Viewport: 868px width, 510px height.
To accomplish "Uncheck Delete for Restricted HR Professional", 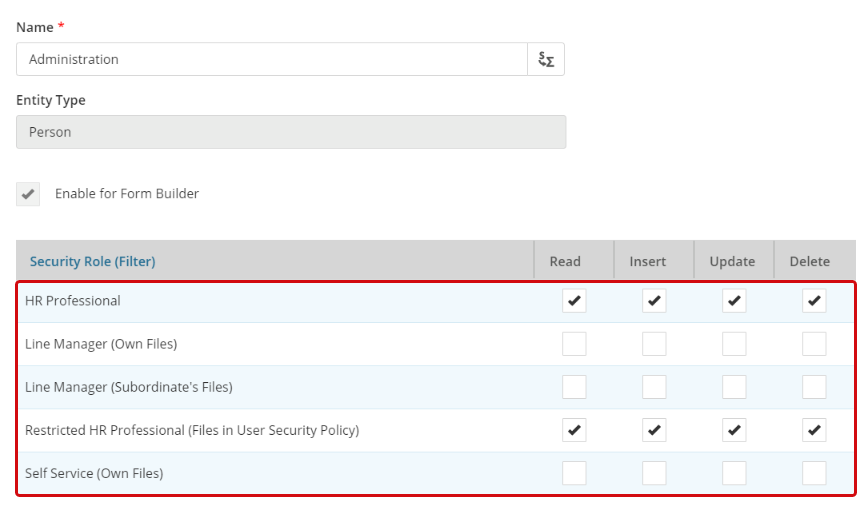I will point(814,430).
